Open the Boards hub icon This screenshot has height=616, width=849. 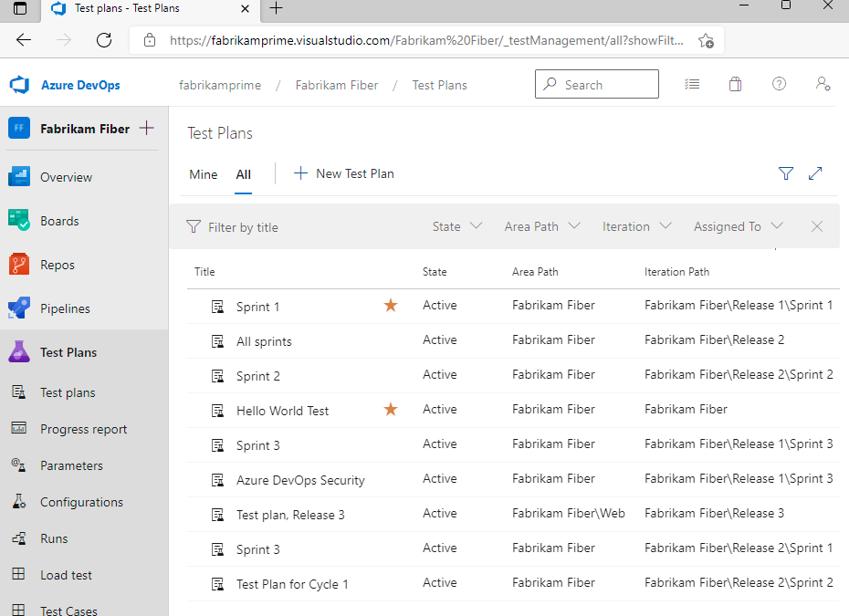(x=19, y=220)
